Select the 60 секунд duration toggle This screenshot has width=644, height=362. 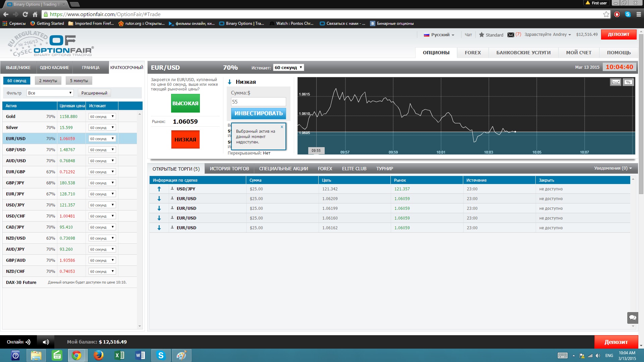tap(17, 81)
